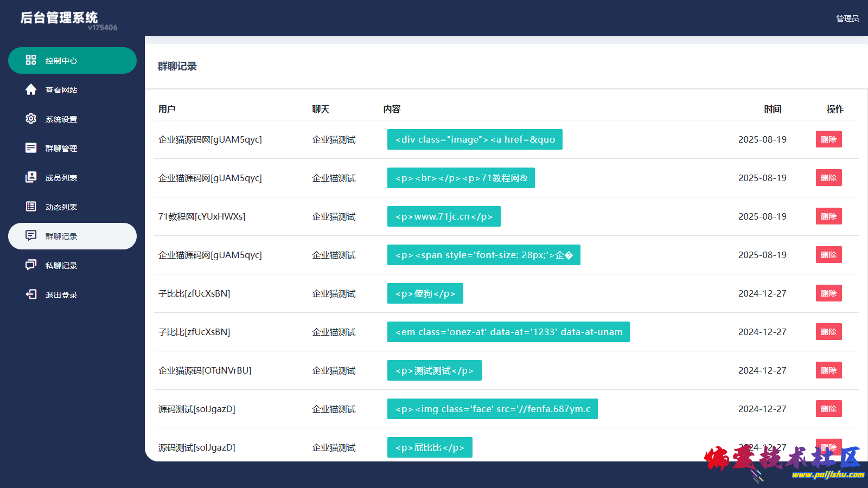Remove the 测试测试 message record
Screen dimensions: 868x488
[x=828, y=370]
